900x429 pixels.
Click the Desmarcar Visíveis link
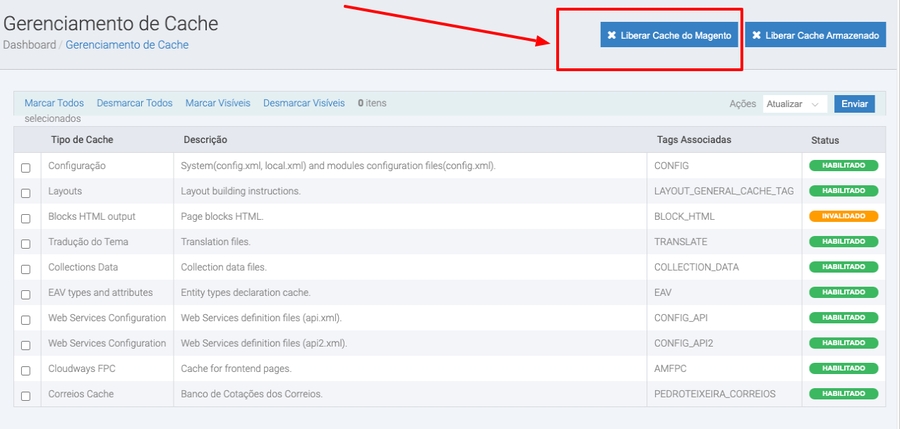click(x=304, y=103)
